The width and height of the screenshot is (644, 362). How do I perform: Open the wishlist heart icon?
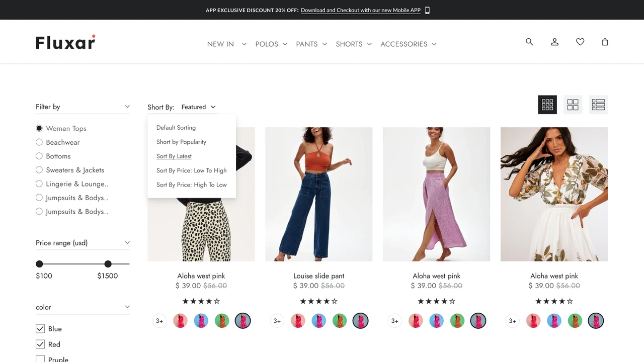click(x=580, y=42)
